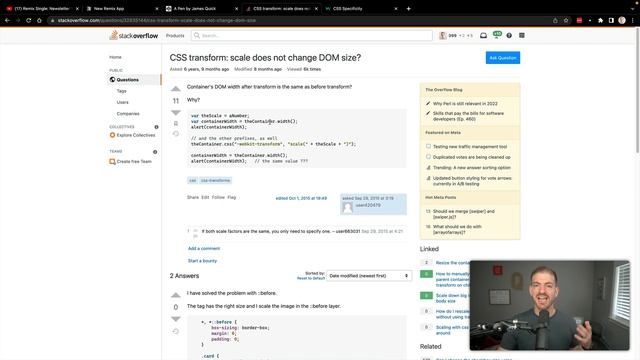Click the Ask Question button

pos(503,58)
